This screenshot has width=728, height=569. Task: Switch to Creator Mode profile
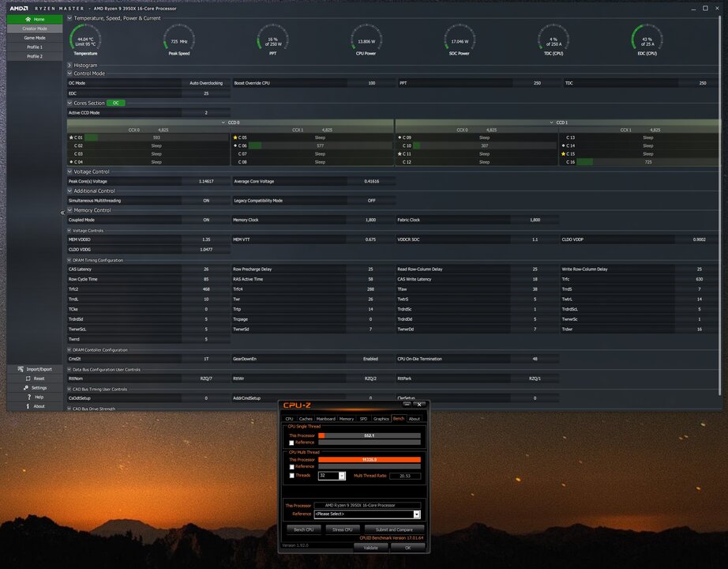tap(35, 28)
